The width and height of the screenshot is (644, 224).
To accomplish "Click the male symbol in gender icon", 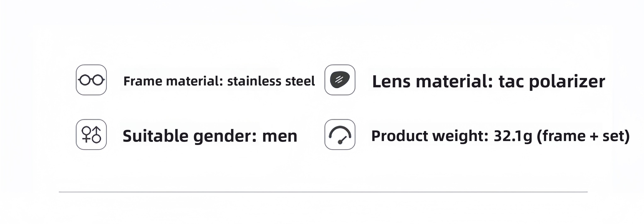I will pyautogui.click(x=97, y=135).
